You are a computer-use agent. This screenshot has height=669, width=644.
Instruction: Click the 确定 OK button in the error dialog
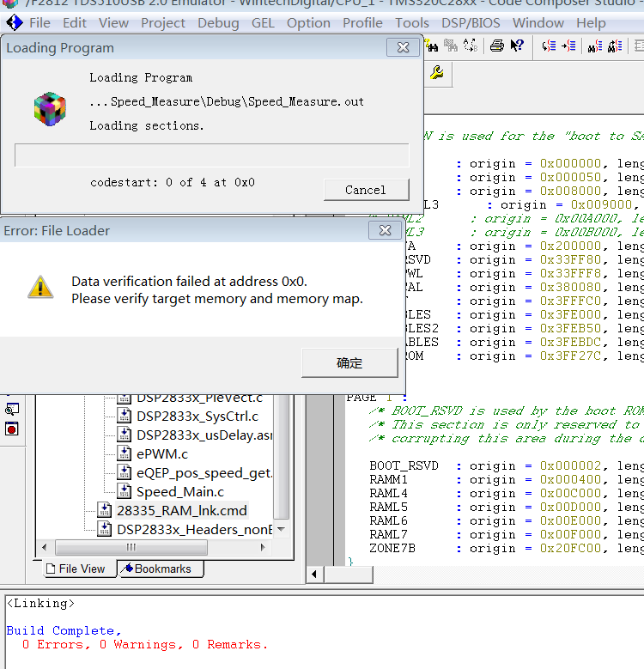349,362
